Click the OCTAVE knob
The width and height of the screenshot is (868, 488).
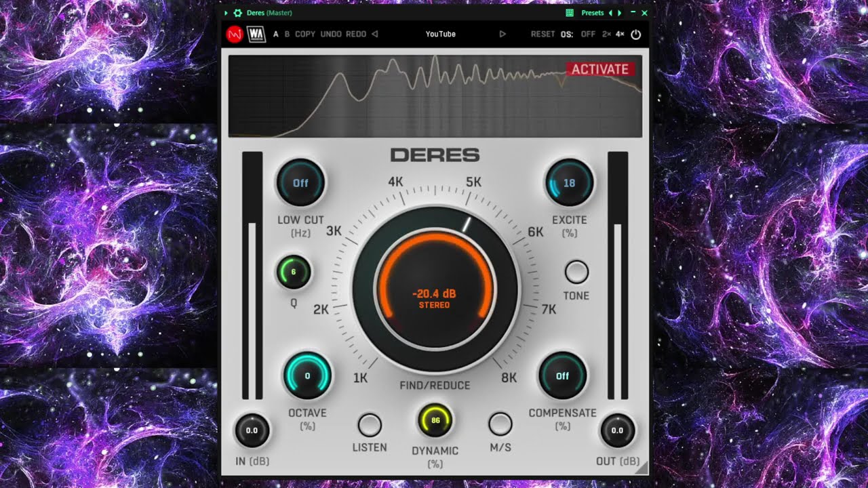pyautogui.click(x=307, y=375)
